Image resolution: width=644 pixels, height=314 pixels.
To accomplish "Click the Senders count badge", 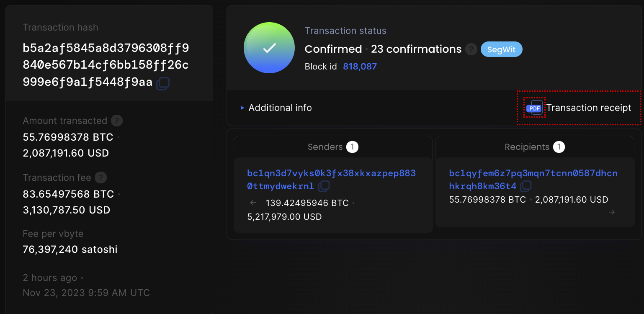I will pyautogui.click(x=352, y=147).
